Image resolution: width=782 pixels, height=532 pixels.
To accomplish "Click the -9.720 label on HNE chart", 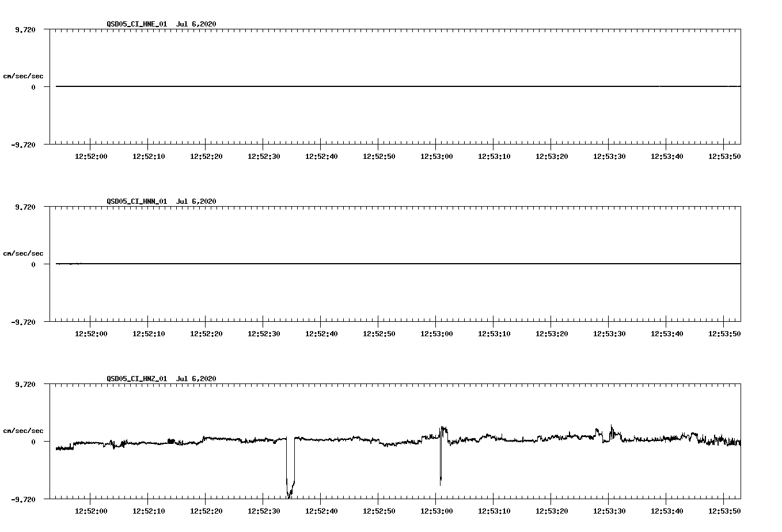I will click(x=23, y=145).
